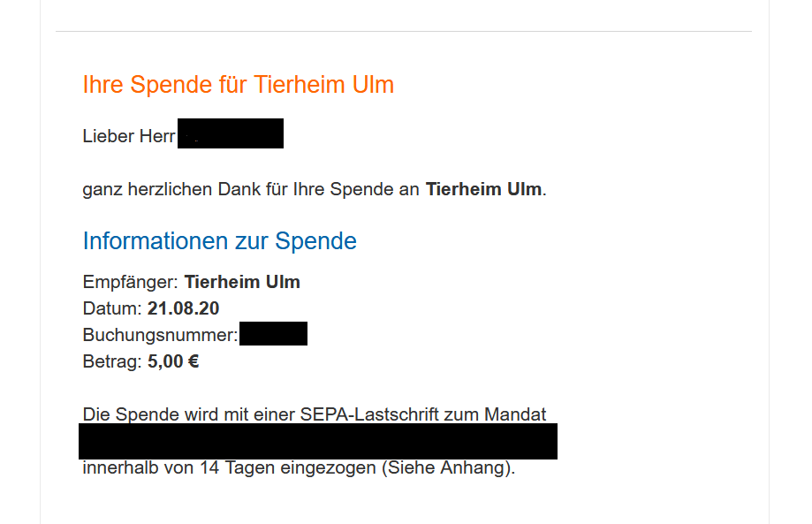
Task: Click the orange heading 'Ihre Spende für Tierheim Ulm'
Action: [x=239, y=85]
